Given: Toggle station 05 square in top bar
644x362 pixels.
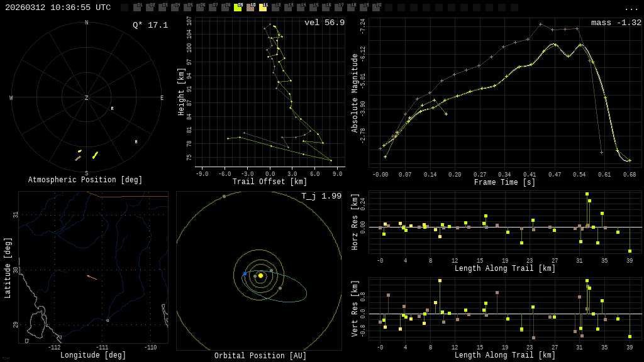Looking at the screenshot, I should click(187, 8).
